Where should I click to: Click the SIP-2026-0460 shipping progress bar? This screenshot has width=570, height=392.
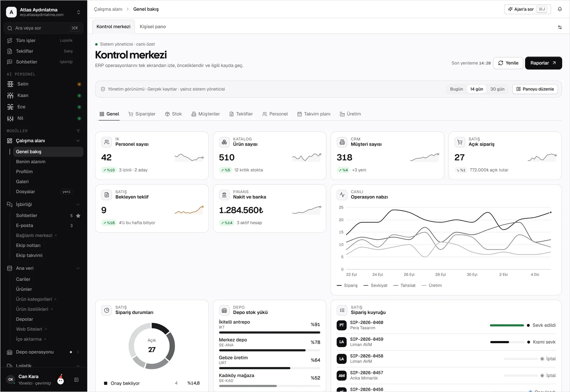pyautogui.click(x=507, y=325)
